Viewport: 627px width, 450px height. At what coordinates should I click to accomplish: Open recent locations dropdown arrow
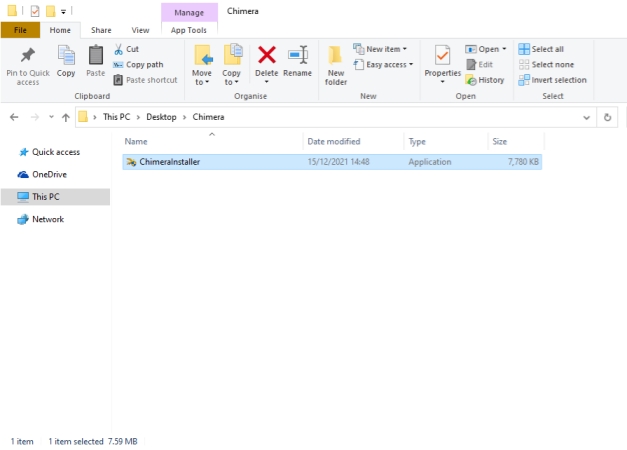tap(51, 117)
